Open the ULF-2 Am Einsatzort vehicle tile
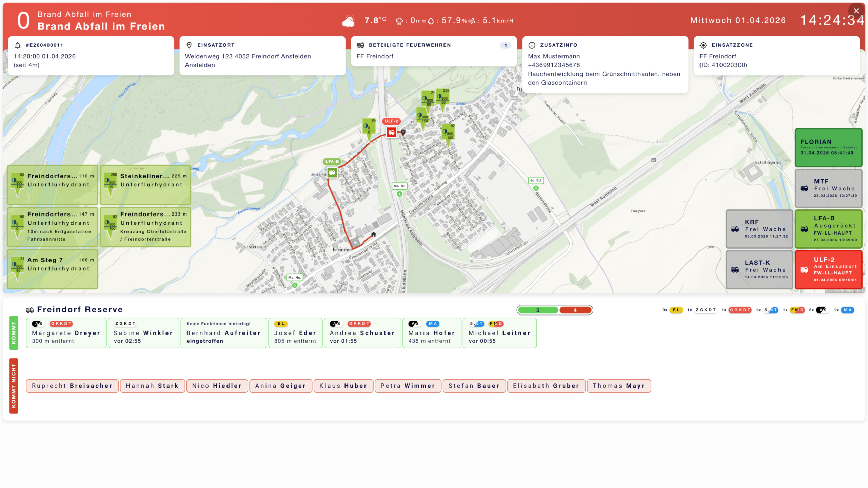The image size is (868, 488). point(828,269)
